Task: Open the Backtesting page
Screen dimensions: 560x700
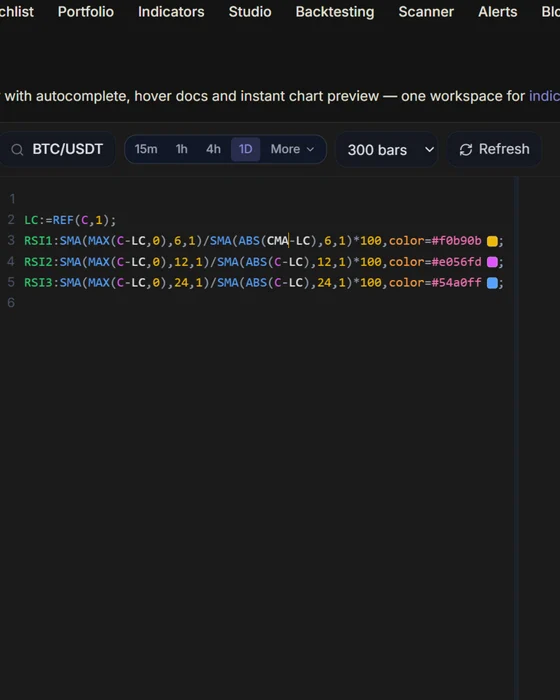Action: (x=335, y=12)
